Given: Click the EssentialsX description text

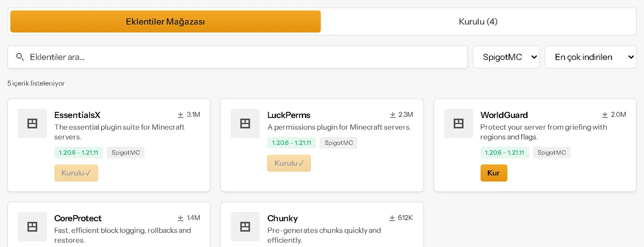Looking at the screenshot, I should click(120, 132).
